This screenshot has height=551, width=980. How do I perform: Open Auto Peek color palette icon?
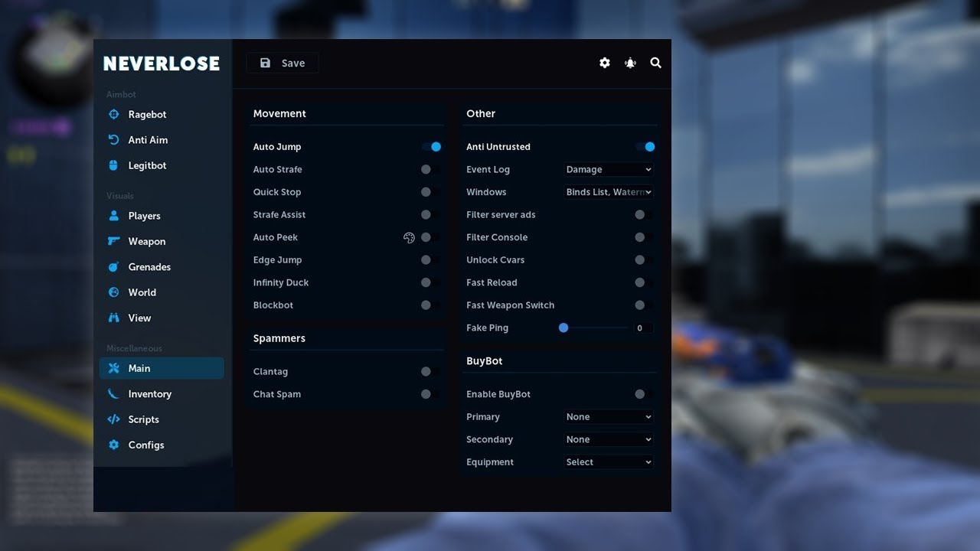point(409,237)
